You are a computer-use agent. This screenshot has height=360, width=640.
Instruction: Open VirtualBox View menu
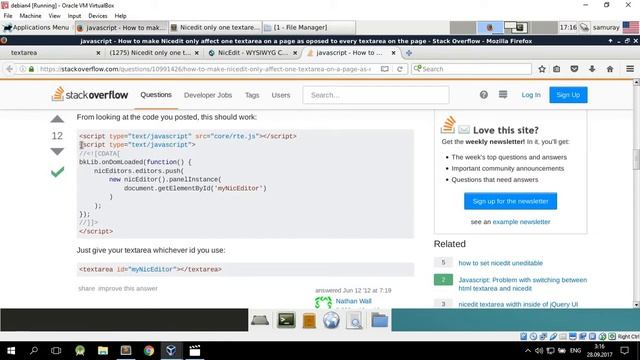point(54,16)
